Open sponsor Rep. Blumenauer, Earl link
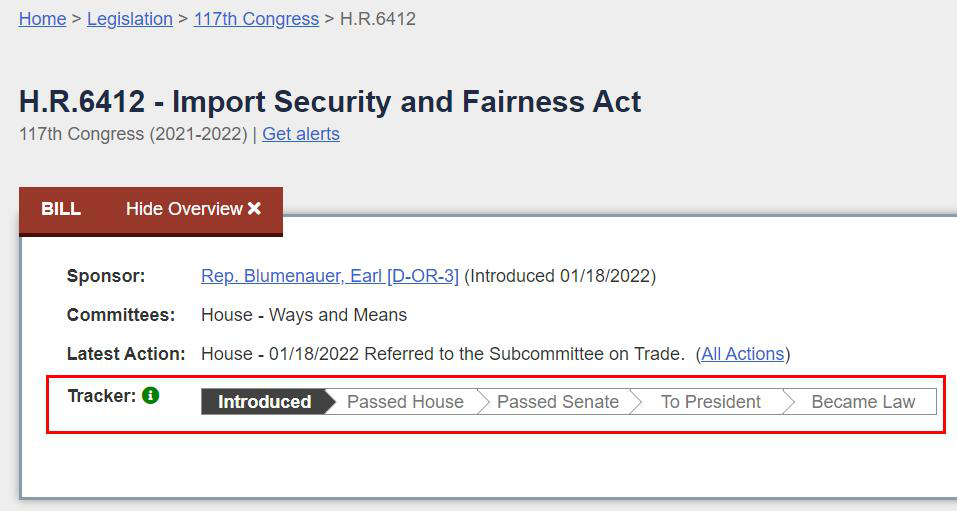957x511 pixels. tap(329, 276)
